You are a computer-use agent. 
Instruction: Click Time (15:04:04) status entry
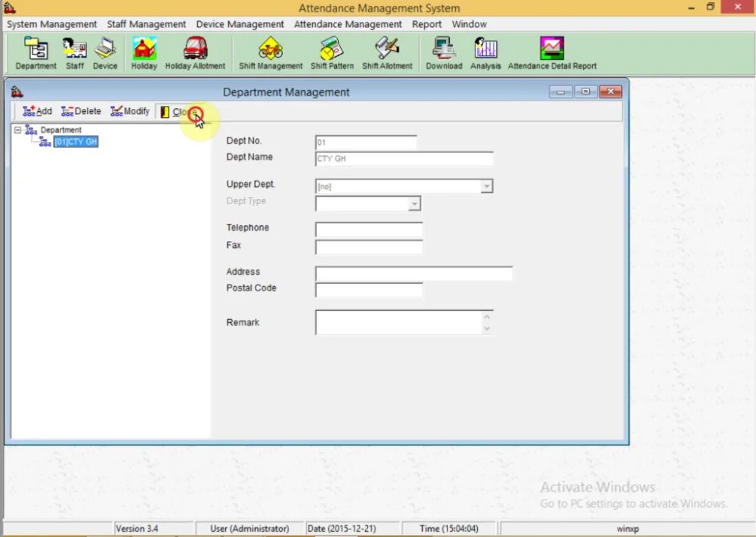(449, 529)
